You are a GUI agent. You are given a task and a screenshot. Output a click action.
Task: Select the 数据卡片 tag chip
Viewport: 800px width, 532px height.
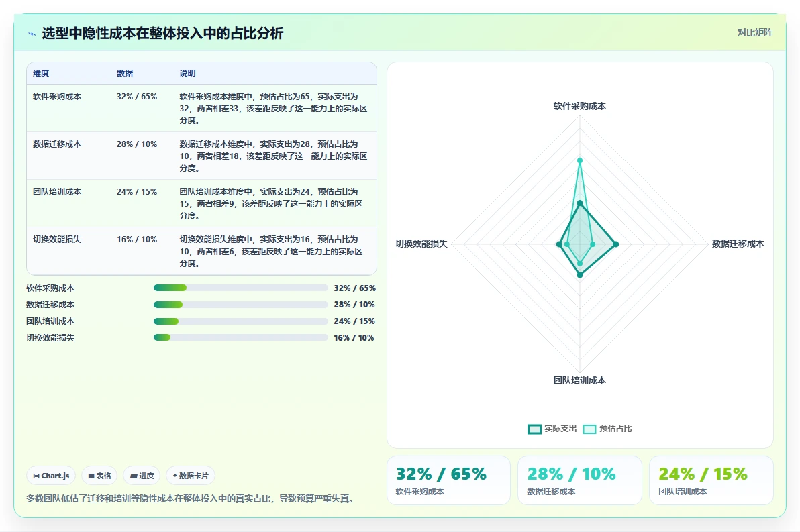point(191,476)
